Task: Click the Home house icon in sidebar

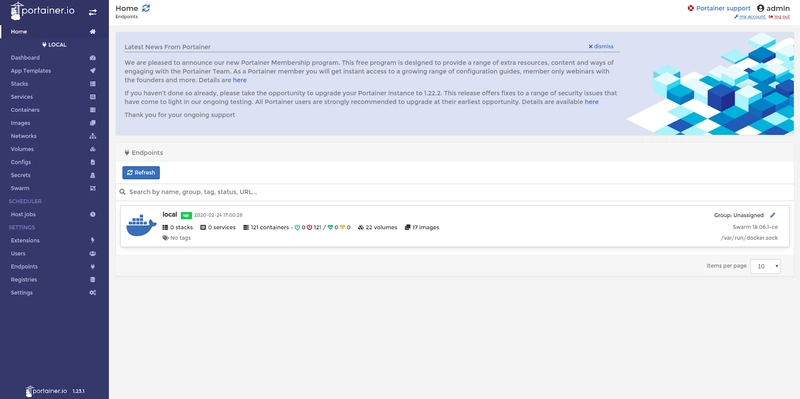Action: point(92,32)
